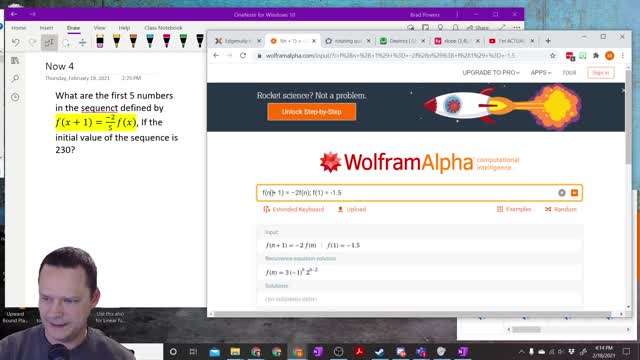Bookmark this page with the star

[553, 56]
